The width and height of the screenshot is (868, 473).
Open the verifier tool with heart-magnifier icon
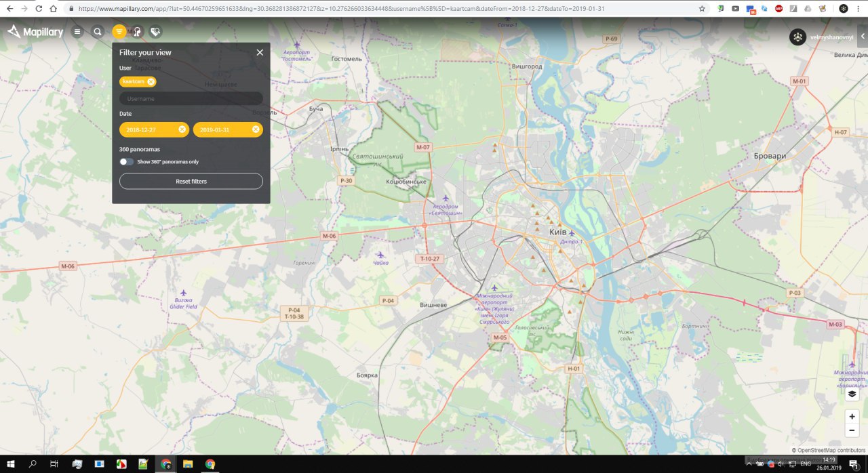click(x=155, y=32)
